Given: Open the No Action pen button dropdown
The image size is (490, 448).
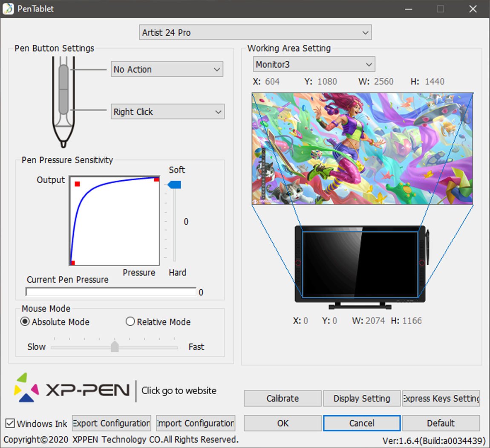Looking at the screenshot, I should [167, 69].
